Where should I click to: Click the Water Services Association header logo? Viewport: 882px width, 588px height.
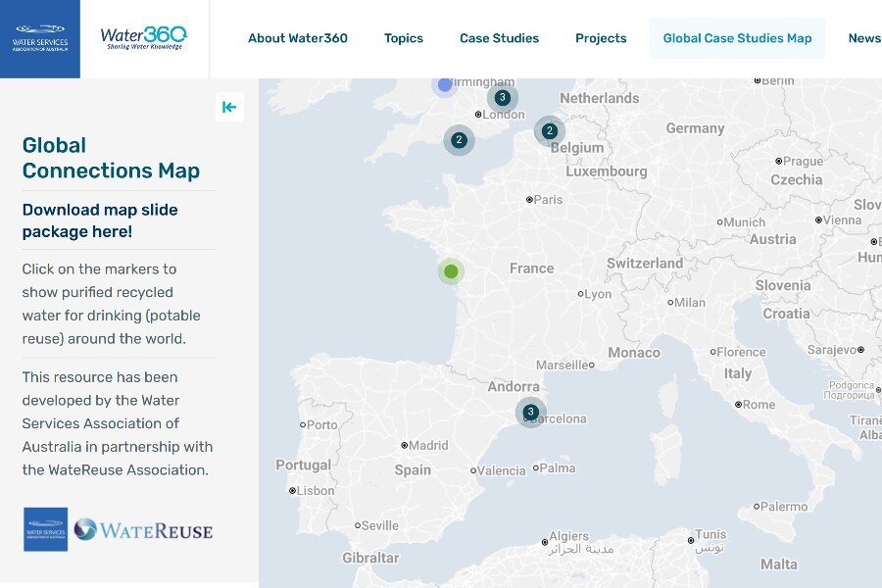(40, 39)
